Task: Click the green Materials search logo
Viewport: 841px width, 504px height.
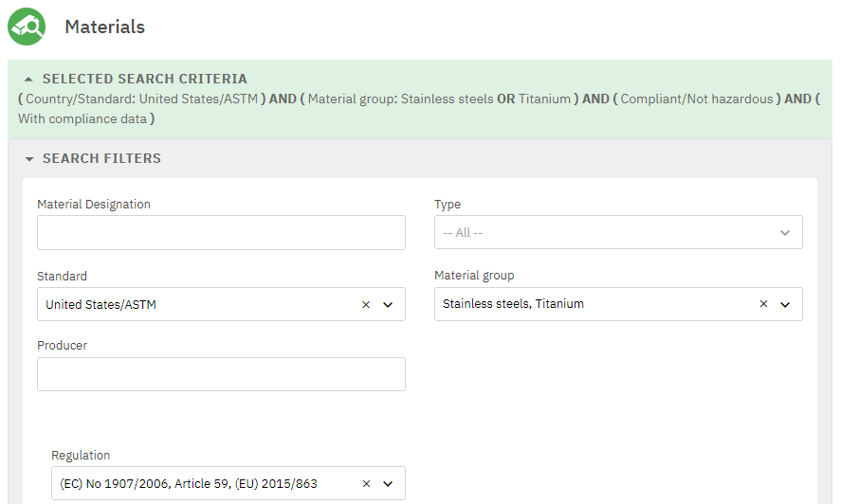Action: [x=27, y=27]
